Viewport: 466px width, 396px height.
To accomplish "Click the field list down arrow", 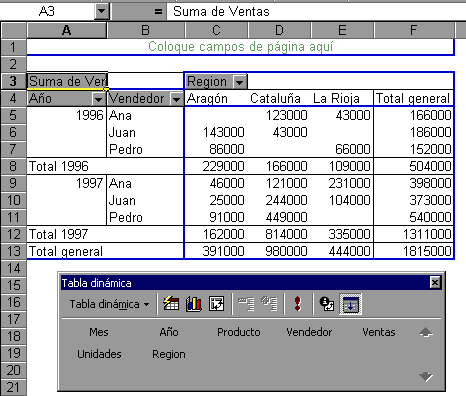I will tap(426, 377).
